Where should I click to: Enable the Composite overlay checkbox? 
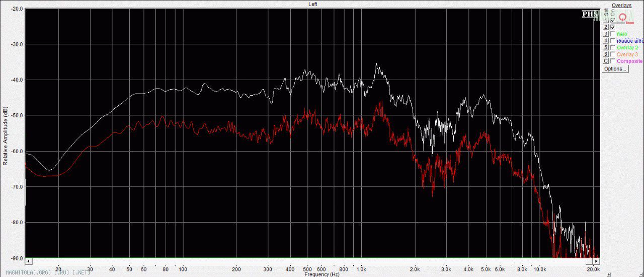tap(613, 61)
